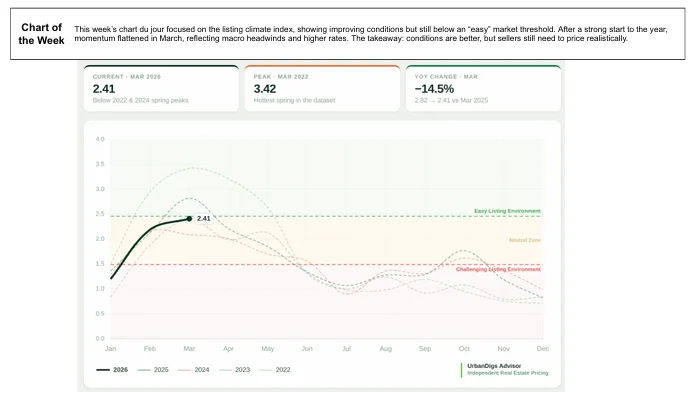Click the Easy Listing Environment threshold label

[x=507, y=211]
